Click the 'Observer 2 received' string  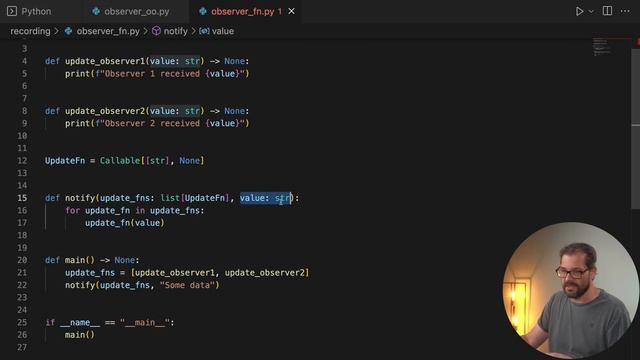coord(152,123)
